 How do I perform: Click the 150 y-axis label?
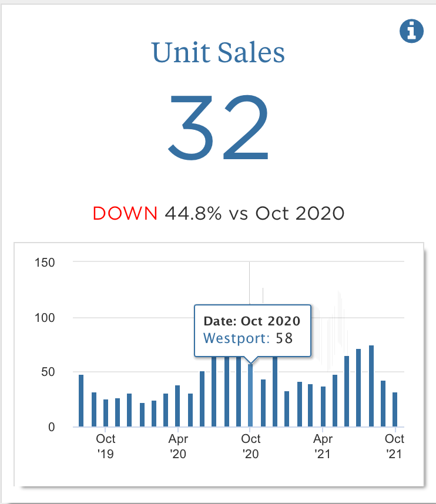pos(45,263)
